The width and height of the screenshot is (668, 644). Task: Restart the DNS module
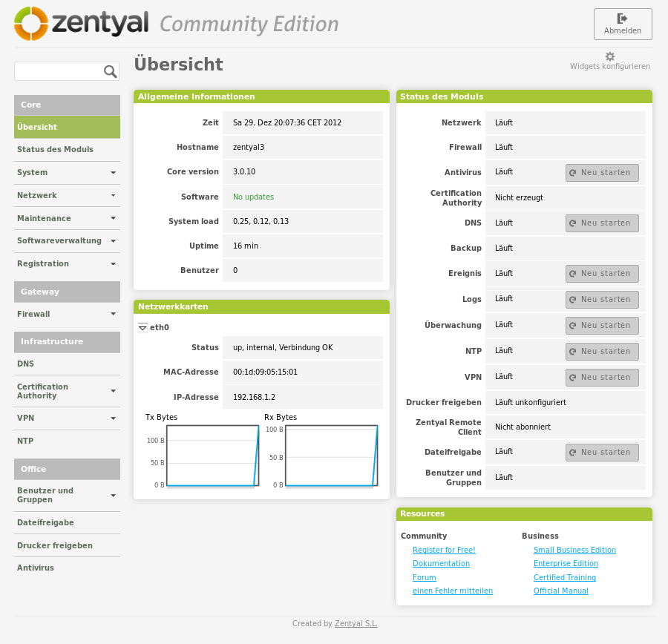602,223
